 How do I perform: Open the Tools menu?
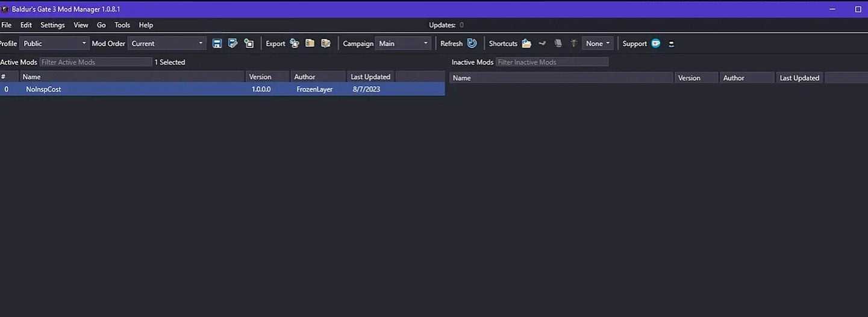pos(122,25)
